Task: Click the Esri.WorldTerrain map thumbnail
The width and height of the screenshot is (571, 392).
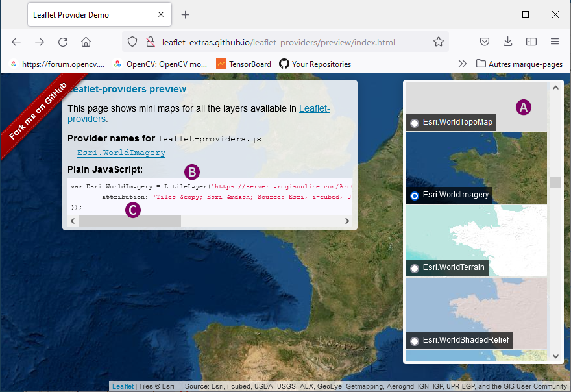Action: coord(476,240)
